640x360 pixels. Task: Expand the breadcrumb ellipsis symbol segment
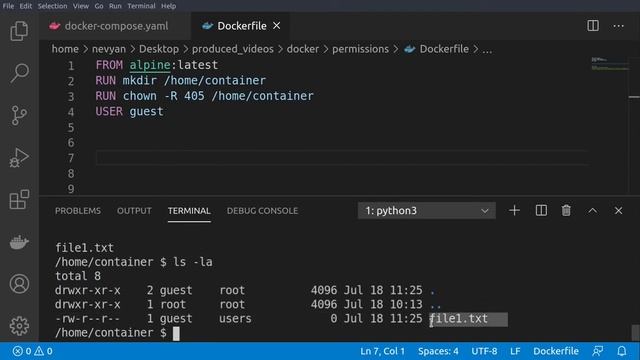[x=487, y=50]
